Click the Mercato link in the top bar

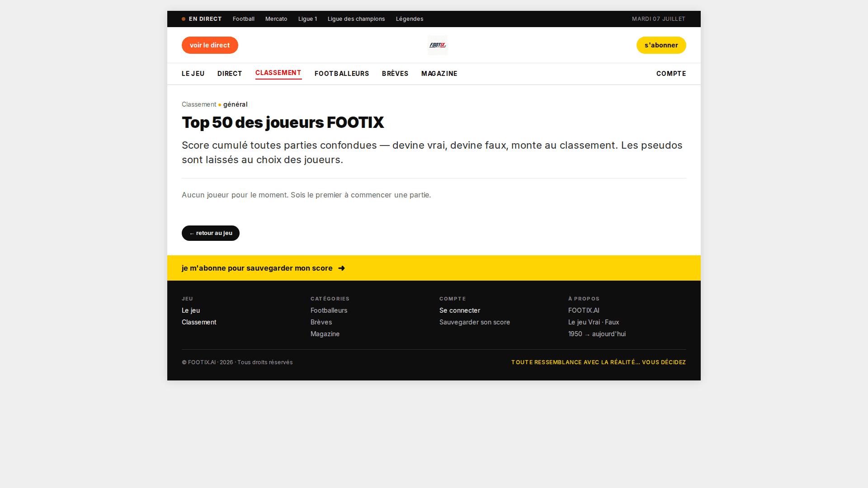(x=276, y=19)
